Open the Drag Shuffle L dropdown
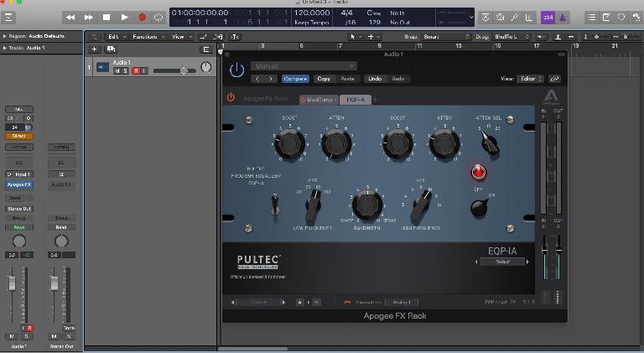Viewport: 644px width, 353px height. (512, 37)
